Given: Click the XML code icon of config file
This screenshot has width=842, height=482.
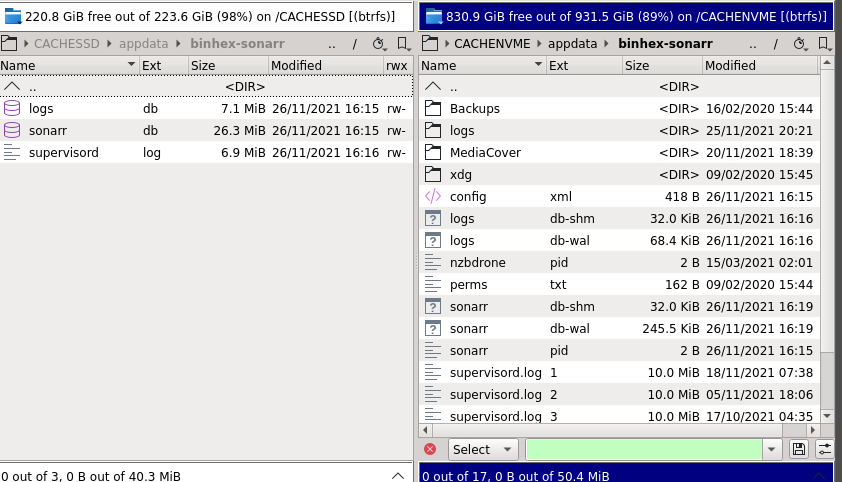Looking at the screenshot, I should pyautogui.click(x=433, y=196).
